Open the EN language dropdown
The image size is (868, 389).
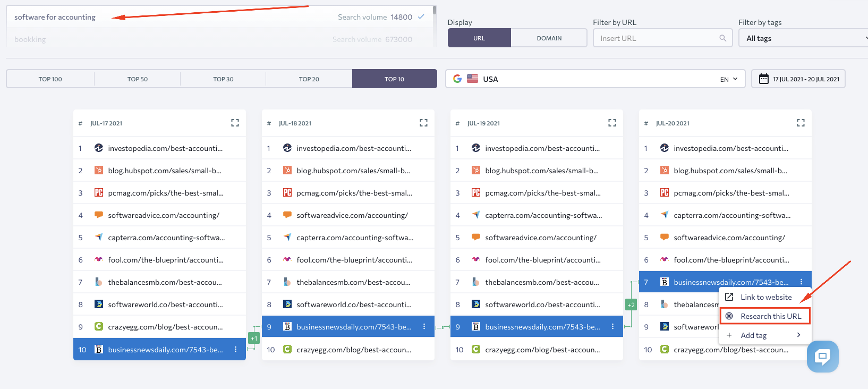tap(729, 79)
